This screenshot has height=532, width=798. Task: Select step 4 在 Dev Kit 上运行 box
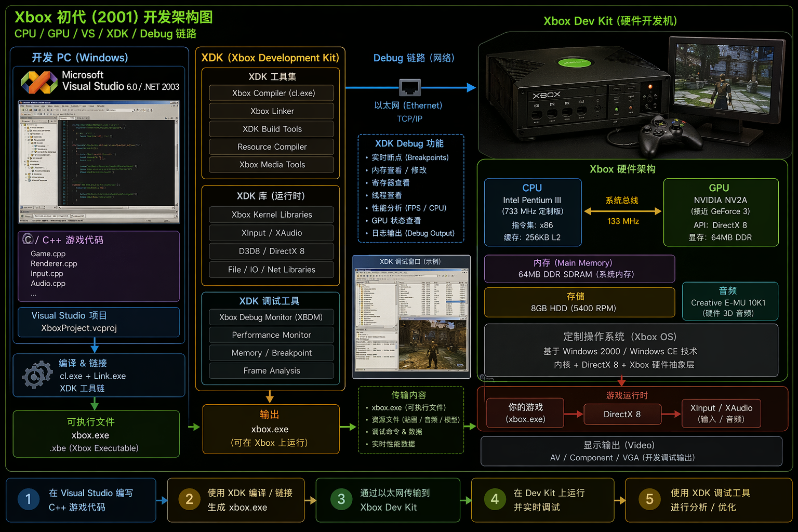point(542,500)
